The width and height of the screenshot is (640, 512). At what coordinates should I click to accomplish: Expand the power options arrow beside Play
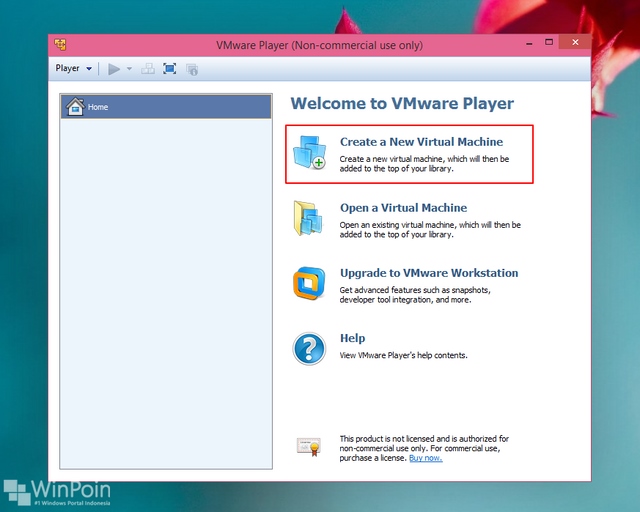tap(129, 69)
